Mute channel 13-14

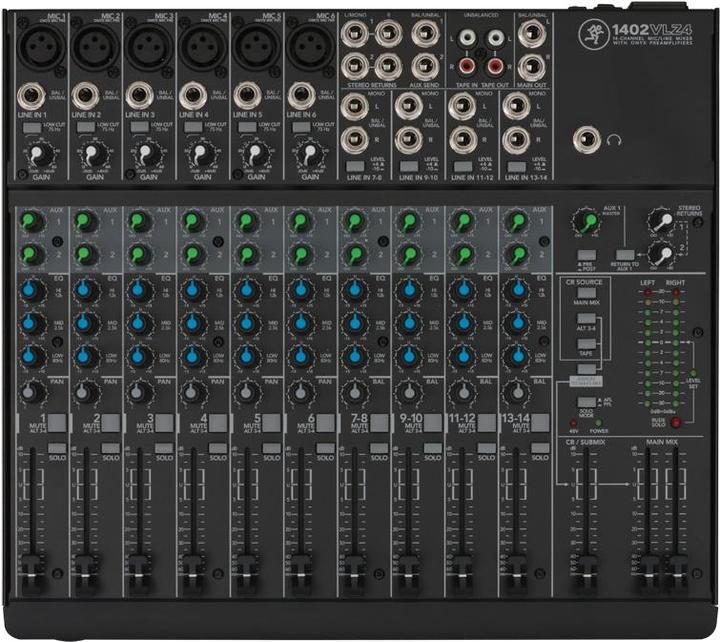540,423
